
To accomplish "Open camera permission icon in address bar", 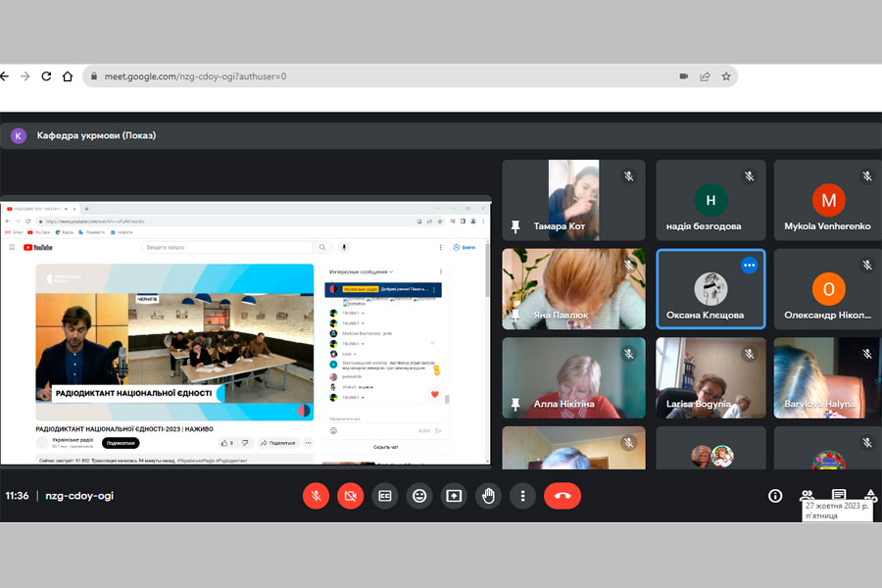I will (x=683, y=76).
